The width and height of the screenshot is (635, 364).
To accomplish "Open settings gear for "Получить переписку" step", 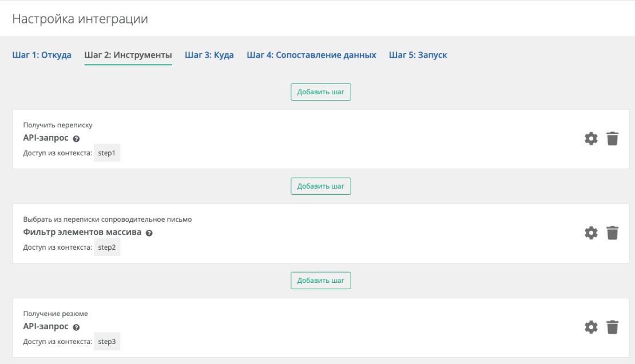I will pyautogui.click(x=590, y=139).
